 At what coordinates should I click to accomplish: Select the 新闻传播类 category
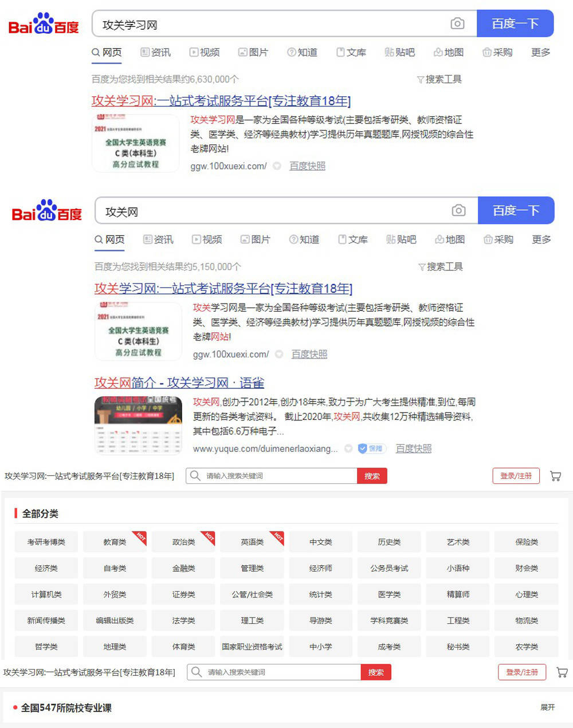tap(46, 620)
